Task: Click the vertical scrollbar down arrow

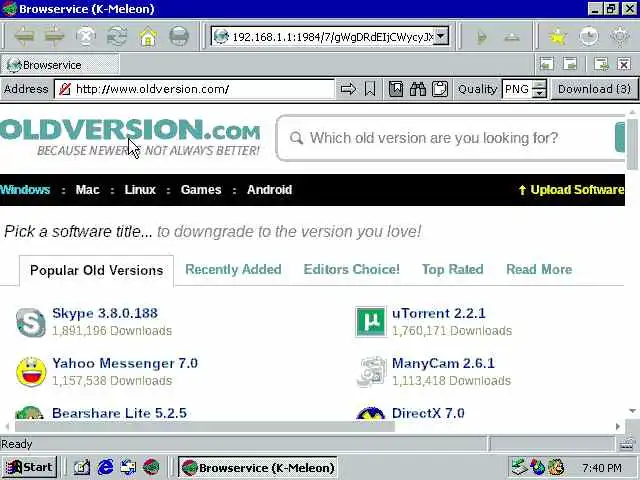Action: point(632,411)
